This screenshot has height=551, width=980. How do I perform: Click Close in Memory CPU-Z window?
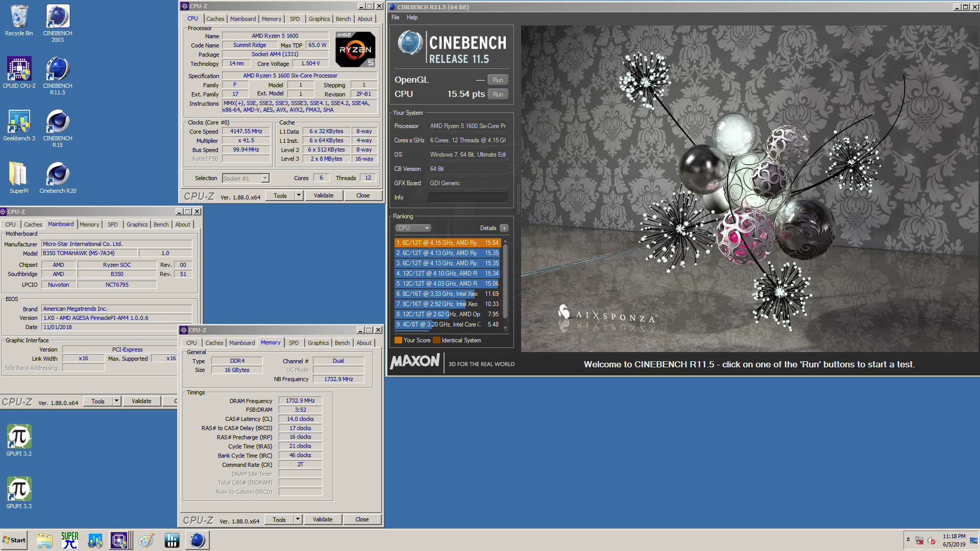[x=362, y=519]
